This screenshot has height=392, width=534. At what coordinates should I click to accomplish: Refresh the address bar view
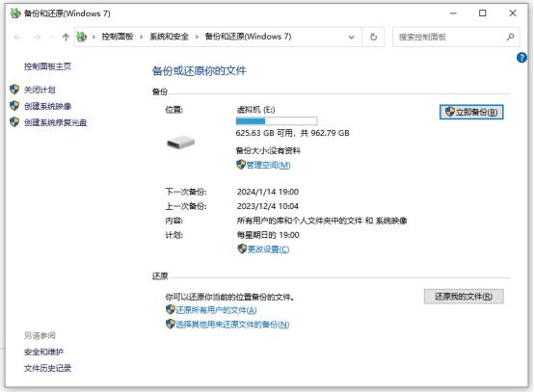tap(373, 37)
